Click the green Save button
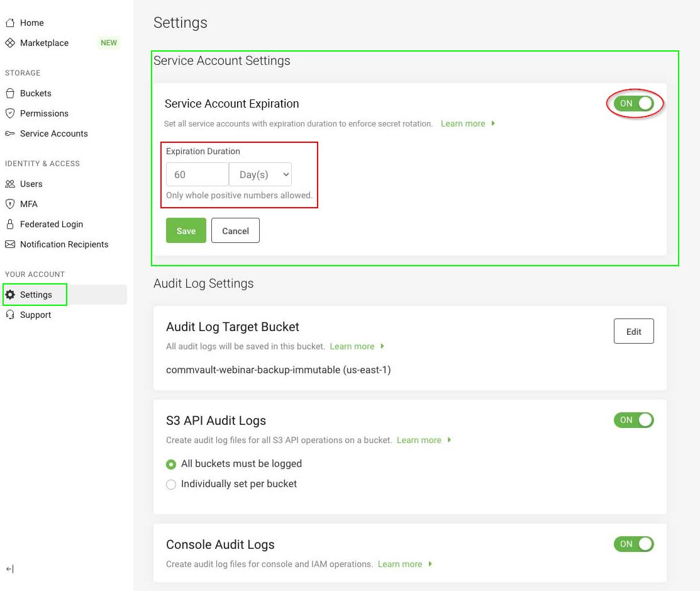 [x=186, y=231]
